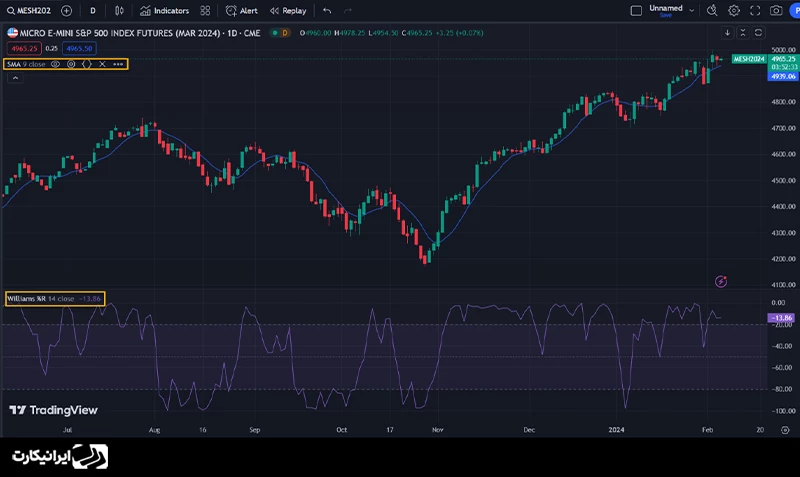Click the Aug label on time axis
Screen dimensions: 800x477
click(x=154, y=430)
